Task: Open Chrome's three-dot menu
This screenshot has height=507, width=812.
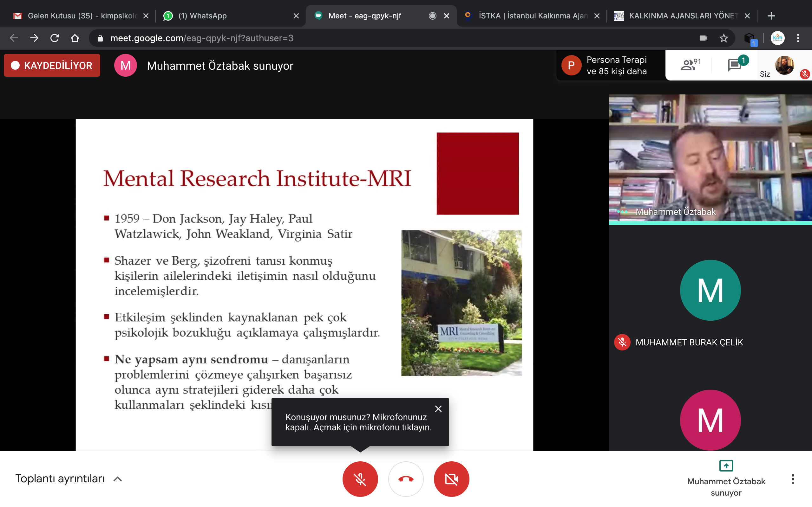Action: click(798, 38)
